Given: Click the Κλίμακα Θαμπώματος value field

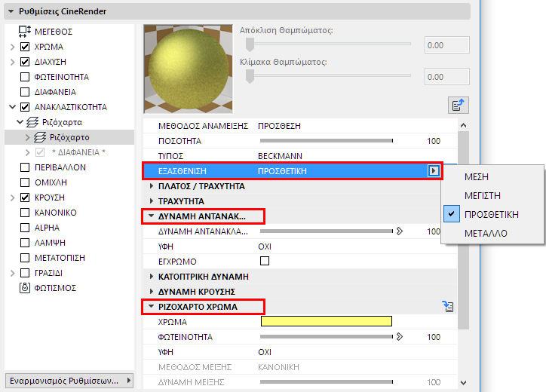Looking at the screenshot, I should click(x=446, y=77).
